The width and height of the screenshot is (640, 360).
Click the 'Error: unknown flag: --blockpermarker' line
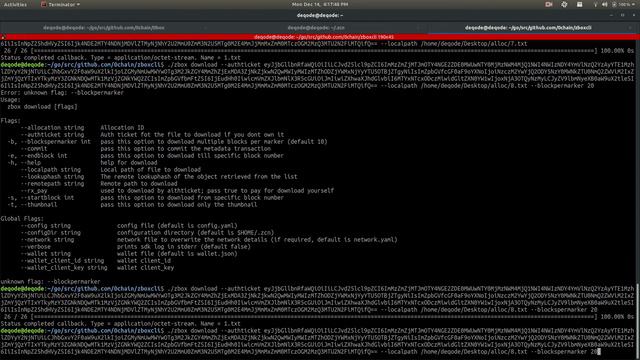pos(62,93)
